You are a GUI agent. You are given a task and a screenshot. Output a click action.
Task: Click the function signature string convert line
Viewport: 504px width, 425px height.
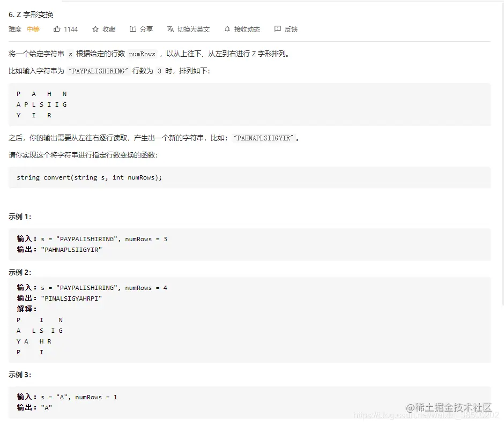[90, 177]
